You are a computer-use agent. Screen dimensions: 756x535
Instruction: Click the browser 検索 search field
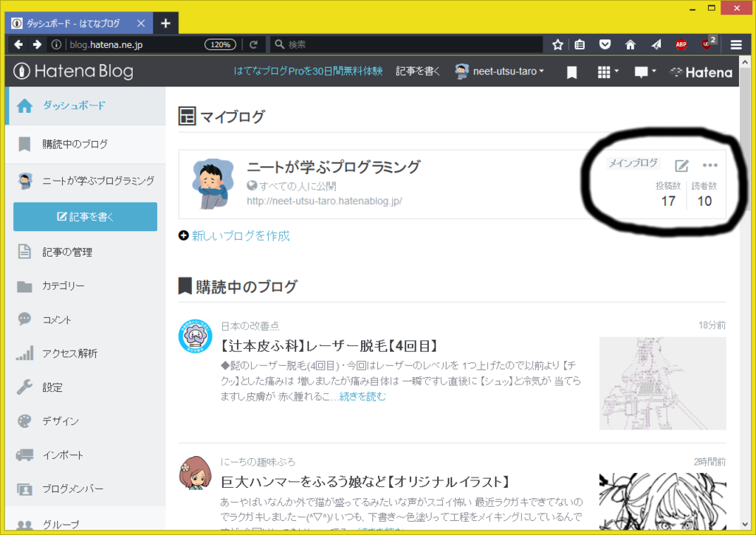[x=407, y=45]
